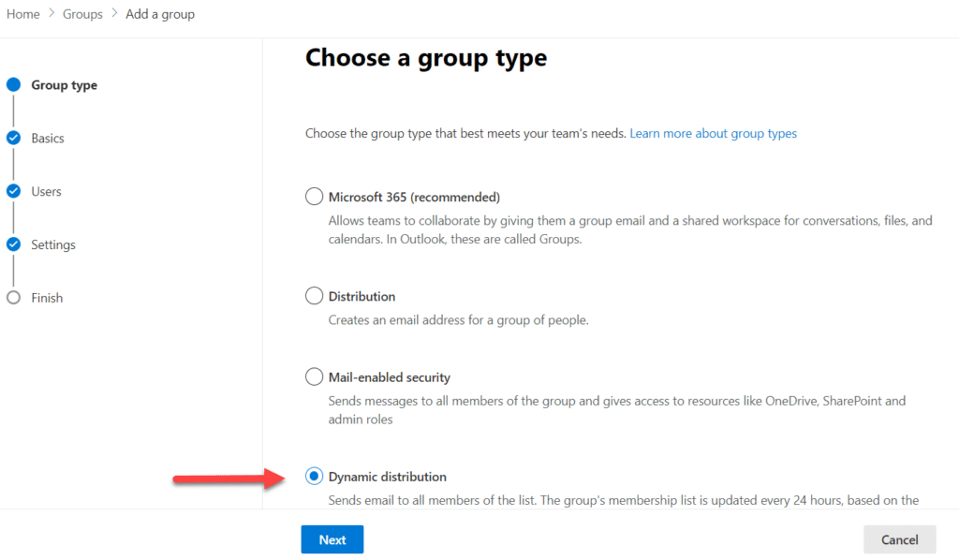
Task: Go to Home in breadcrumb
Action: pyautogui.click(x=23, y=14)
